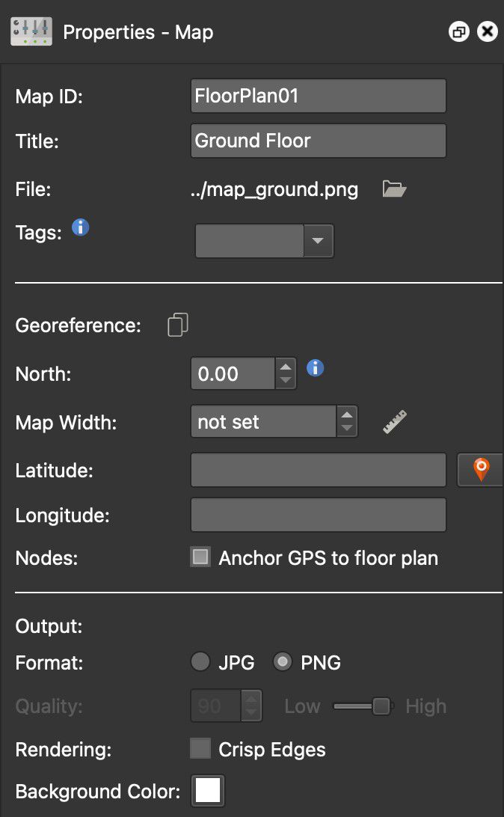Open the Background Color white swatch
The width and height of the screenshot is (504, 817).
pyautogui.click(x=208, y=790)
